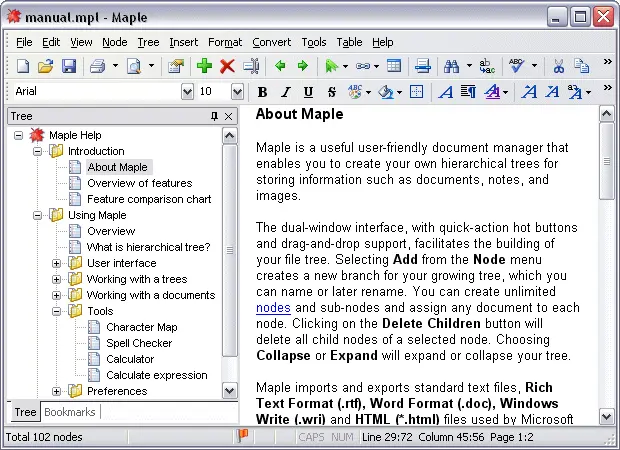The image size is (620, 450).
Task: Pin the Tree panel with pushpin icon
Action: [x=214, y=116]
